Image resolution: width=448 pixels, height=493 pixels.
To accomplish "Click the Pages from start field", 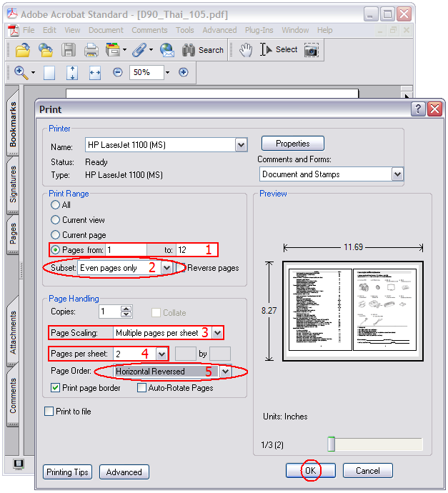I will pyautogui.click(x=126, y=250).
